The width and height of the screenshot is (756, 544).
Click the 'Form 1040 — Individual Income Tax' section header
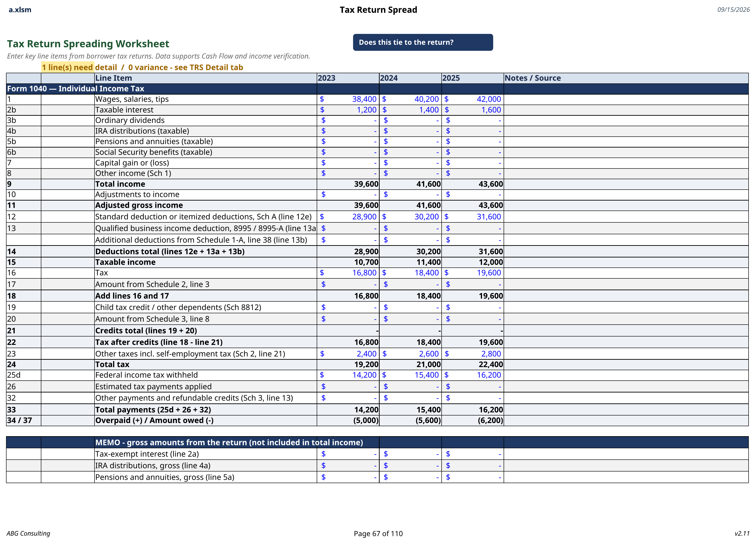coord(75,89)
